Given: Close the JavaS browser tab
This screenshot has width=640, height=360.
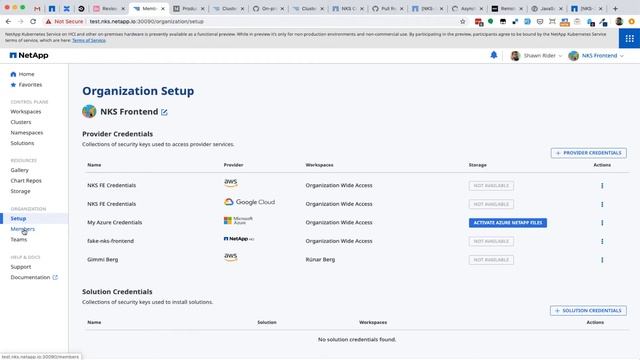Looking at the screenshot, I should tap(561, 9).
